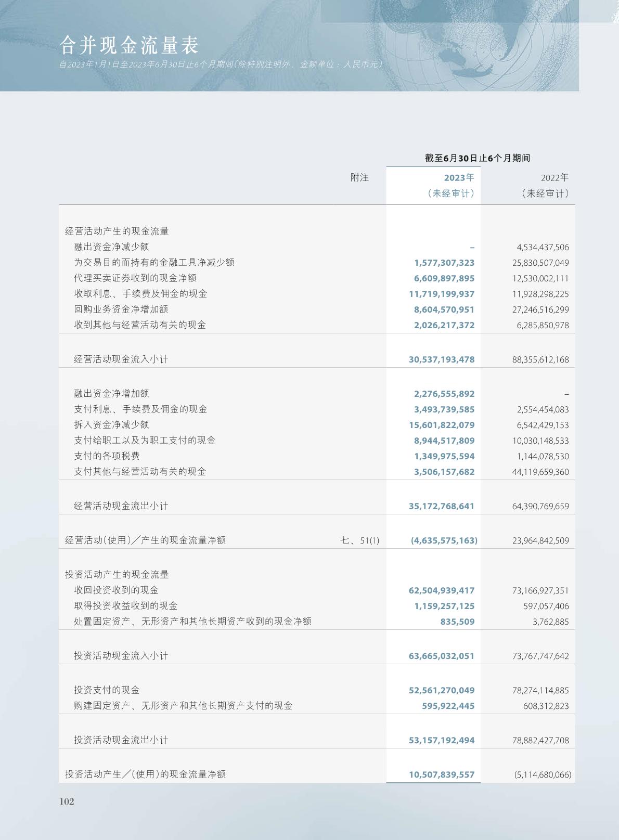Click the title 合并现金流量表

pos(129,46)
